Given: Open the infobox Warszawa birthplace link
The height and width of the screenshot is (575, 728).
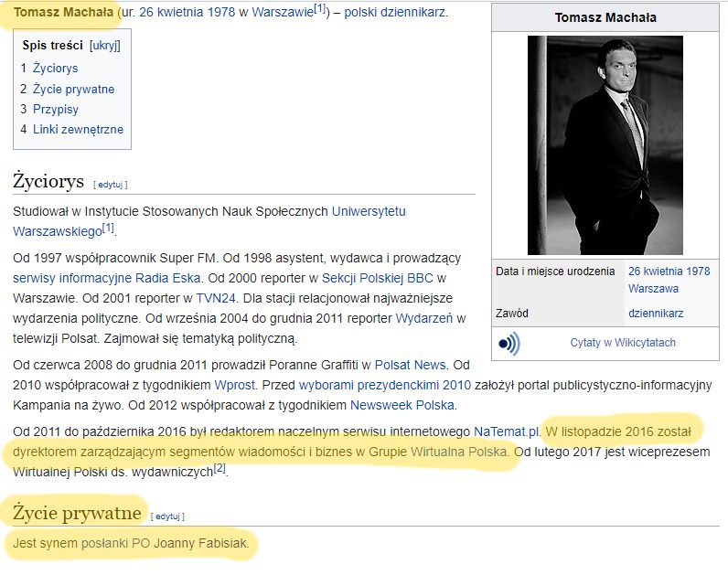Looking at the screenshot, I should point(653,288).
